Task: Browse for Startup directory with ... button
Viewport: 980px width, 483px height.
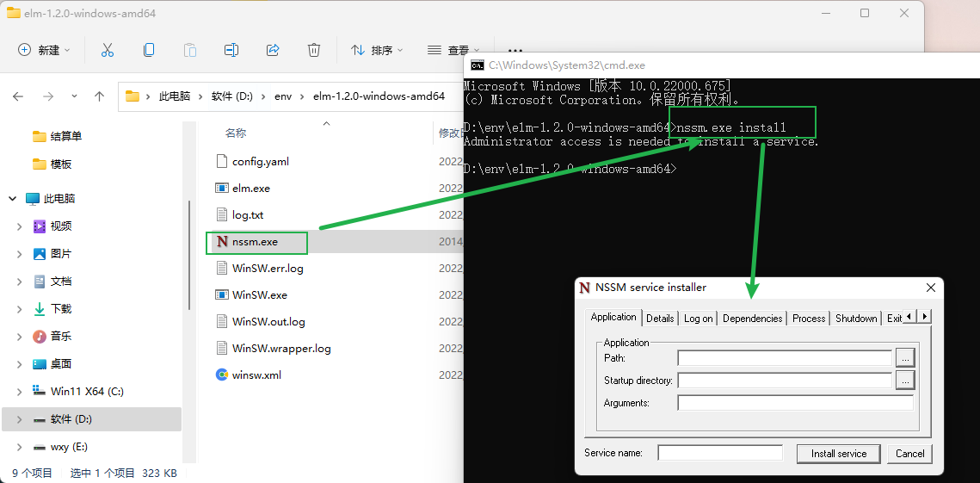Action: click(x=906, y=380)
